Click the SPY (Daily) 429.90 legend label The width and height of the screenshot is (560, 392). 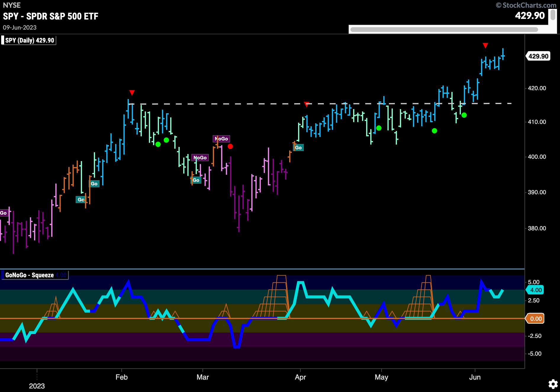[x=29, y=40]
